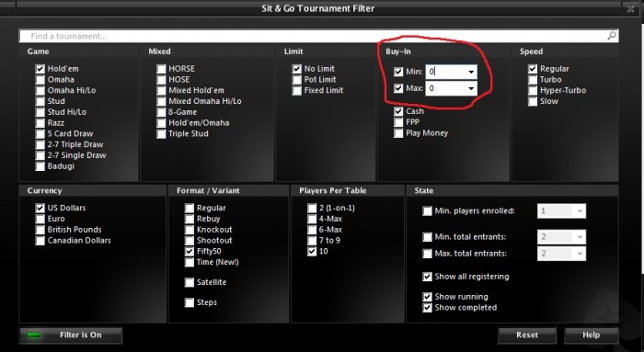Enable the Omaha game checkbox
Image resolution: width=644 pixels, height=352 pixels.
pos(40,80)
